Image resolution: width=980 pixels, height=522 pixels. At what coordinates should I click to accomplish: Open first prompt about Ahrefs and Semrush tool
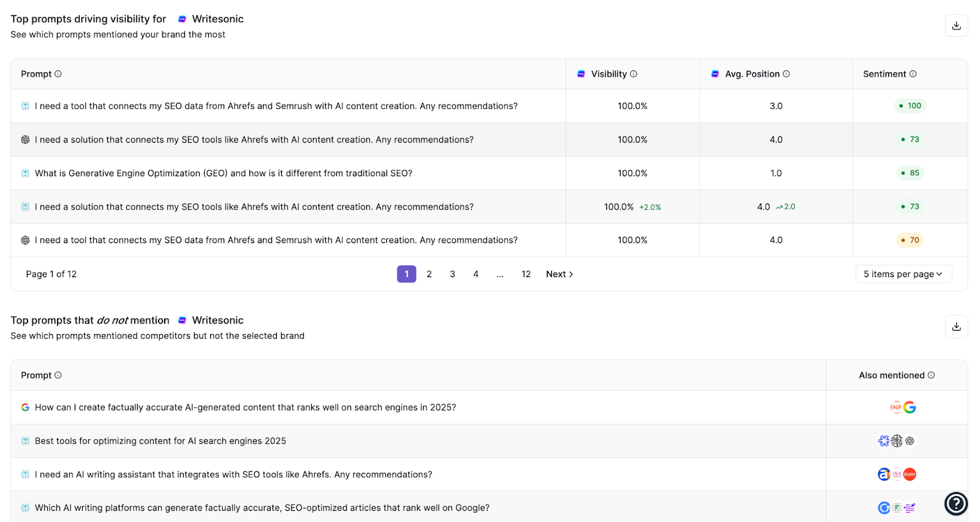(276, 106)
